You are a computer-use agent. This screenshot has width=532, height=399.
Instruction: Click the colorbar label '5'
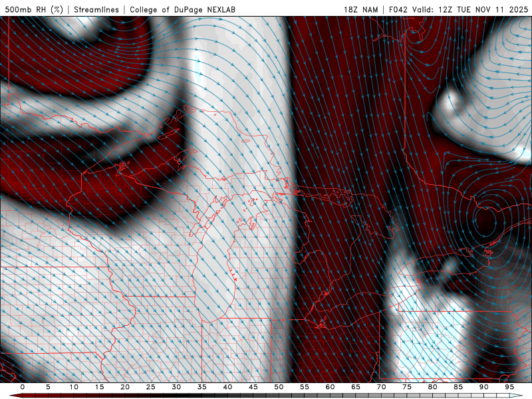click(x=48, y=387)
